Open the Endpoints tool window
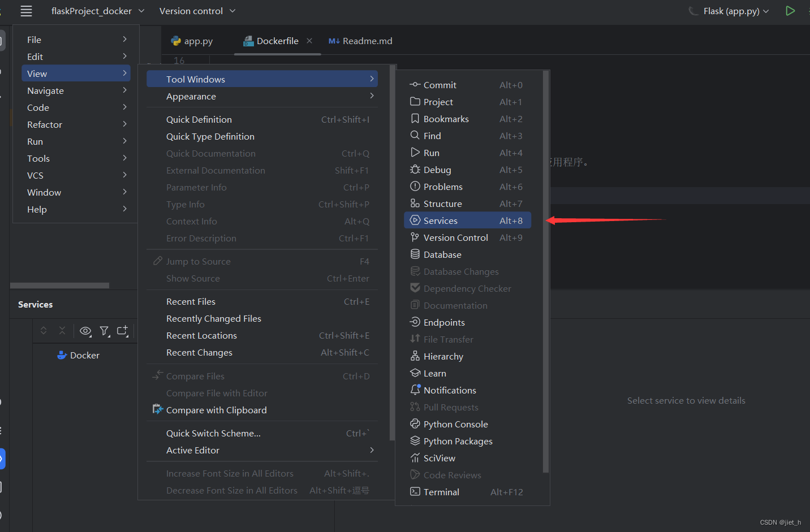This screenshot has height=532, width=810. point(467,322)
